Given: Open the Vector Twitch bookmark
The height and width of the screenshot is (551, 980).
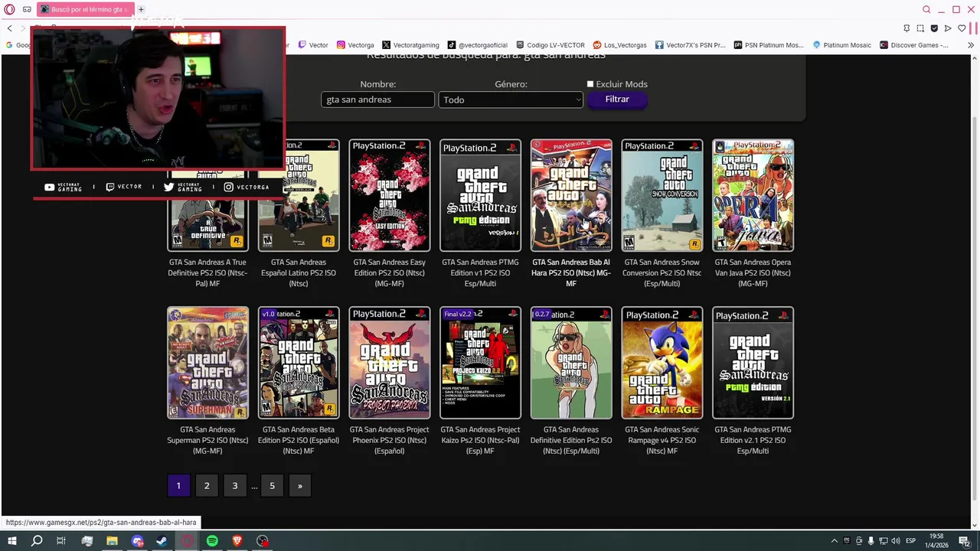Looking at the screenshot, I should [313, 45].
